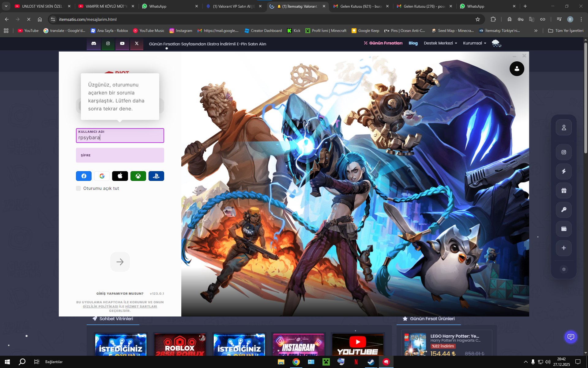The width and height of the screenshot is (588, 368).
Task: Open the Blog link in the header
Action: point(413,43)
